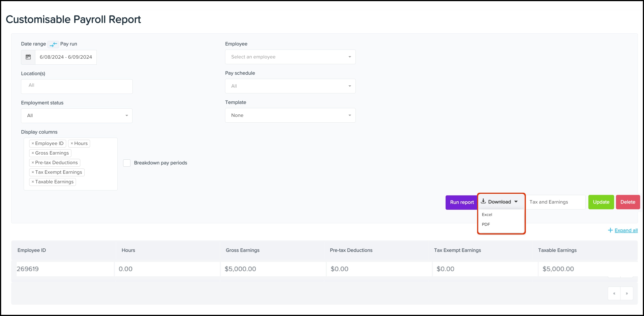Click the red Delete button
The width and height of the screenshot is (644, 316).
pos(628,202)
